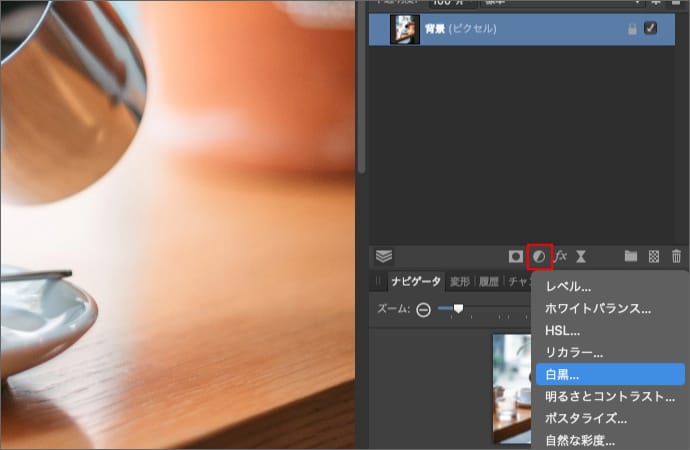Click the Live Filters hourglass icon

click(581, 256)
